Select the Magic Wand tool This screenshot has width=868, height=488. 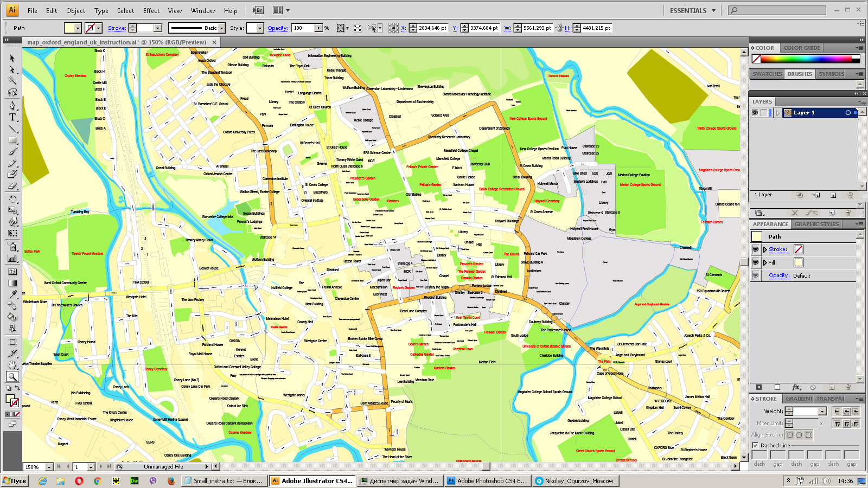[12, 81]
